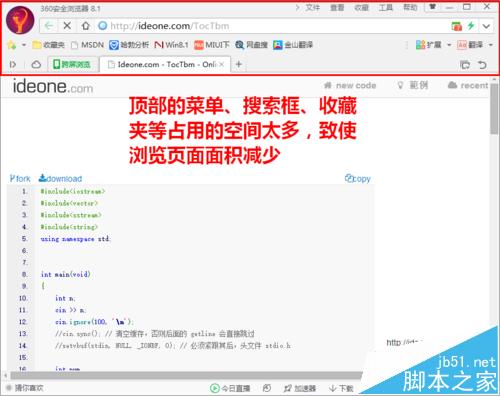Click code line '#include<vector>'
This screenshot has width=500, height=396.
pyautogui.click(x=69, y=203)
